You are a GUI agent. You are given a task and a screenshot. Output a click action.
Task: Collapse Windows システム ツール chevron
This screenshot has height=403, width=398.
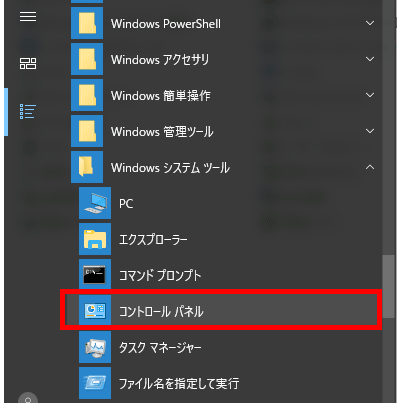coord(370,167)
